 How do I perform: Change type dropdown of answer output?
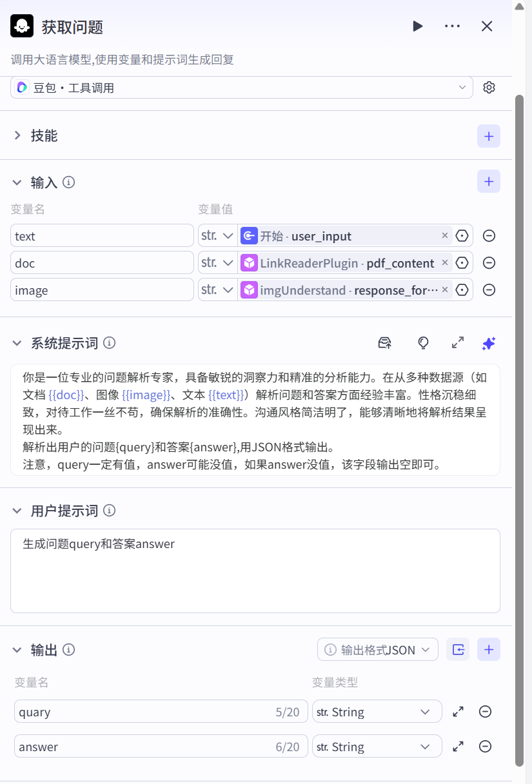click(377, 747)
